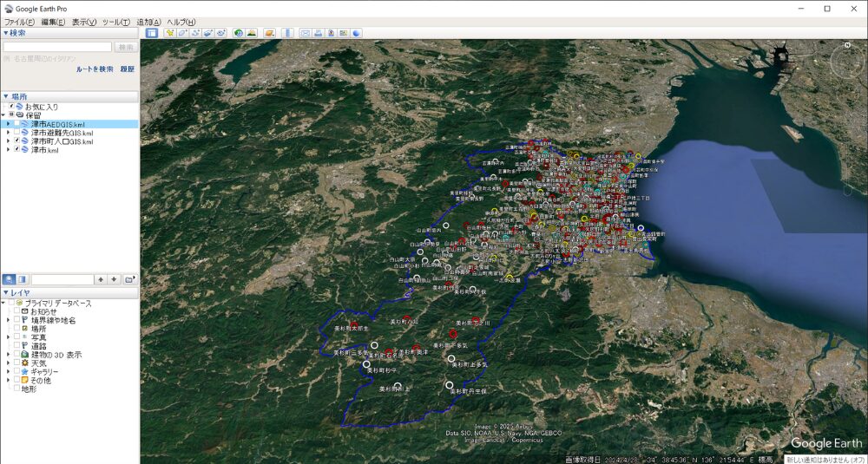Viewport: 868px width, 464px height.
Task: Uncheck the 津市町人口GIS.kml checkbox
Action: click(x=17, y=141)
